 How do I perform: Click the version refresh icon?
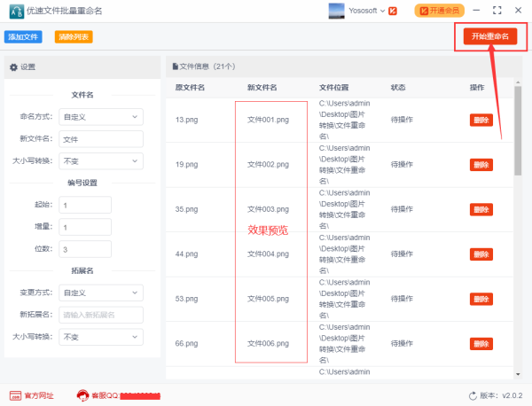473,395
